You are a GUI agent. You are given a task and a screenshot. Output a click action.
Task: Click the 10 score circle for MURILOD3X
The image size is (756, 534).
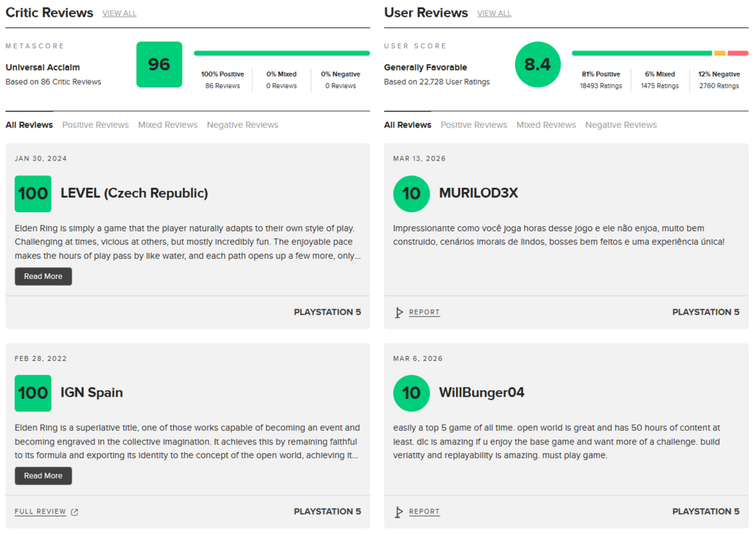(x=411, y=193)
